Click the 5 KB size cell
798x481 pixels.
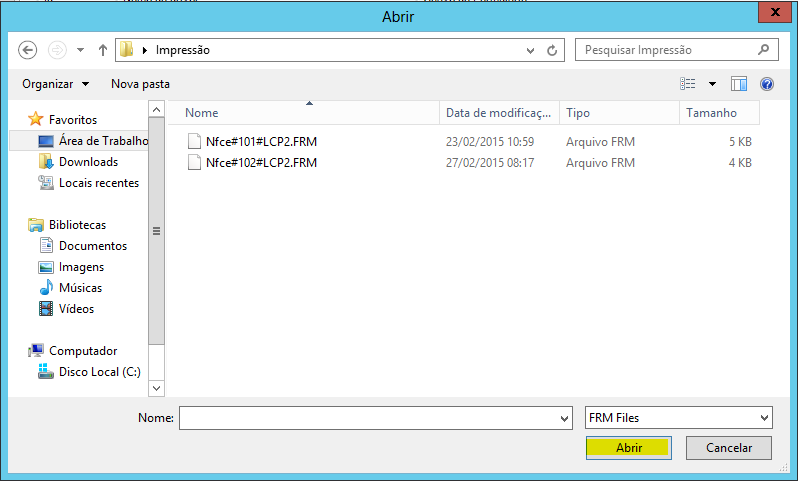(740, 142)
